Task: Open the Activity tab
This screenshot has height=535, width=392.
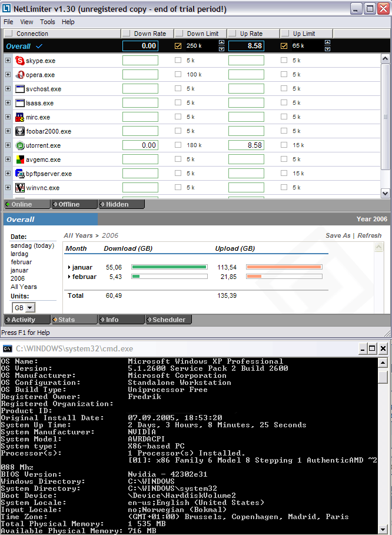Action: (x=27, y=320)
